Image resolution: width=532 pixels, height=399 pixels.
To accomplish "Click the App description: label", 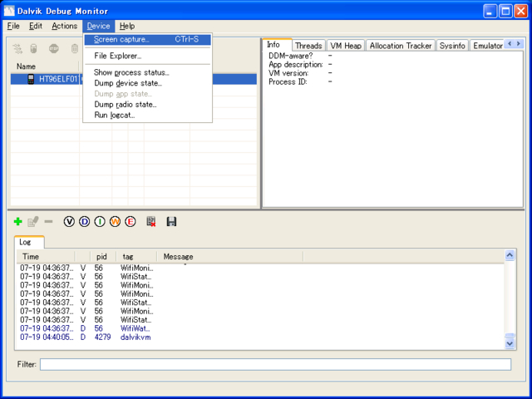I will 296,65.
